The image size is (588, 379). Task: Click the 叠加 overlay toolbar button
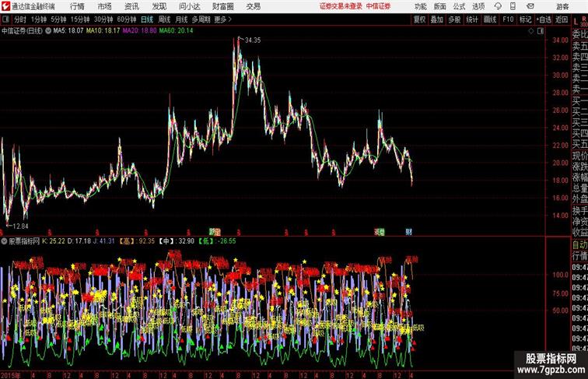point(437,19)
